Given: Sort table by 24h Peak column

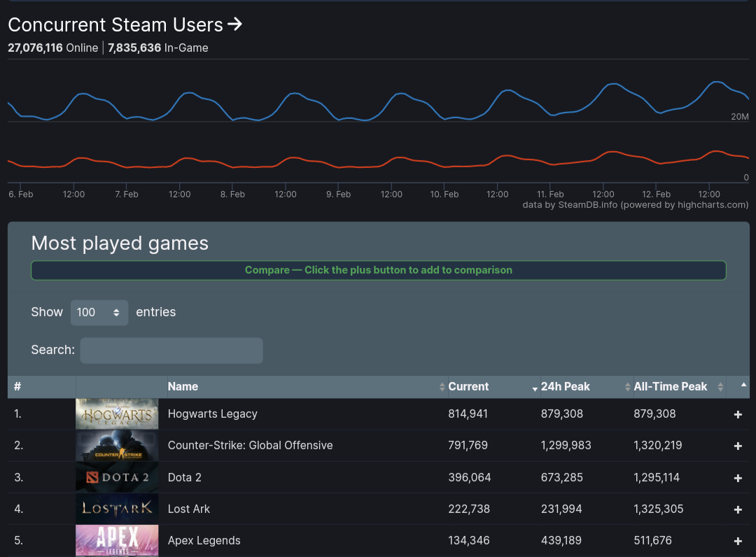Looking at the screenshot, I should 587,387.
